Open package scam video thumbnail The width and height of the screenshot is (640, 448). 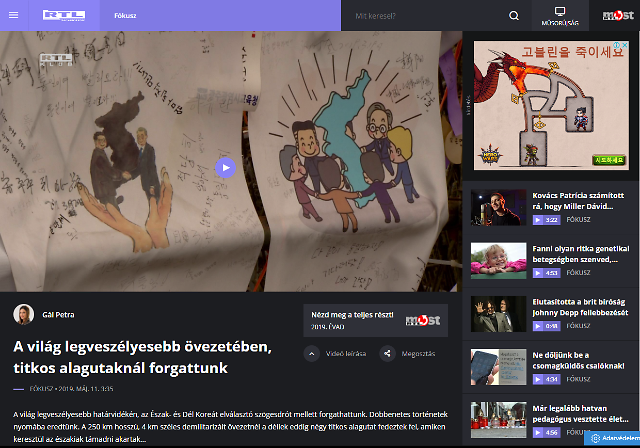coord(498,367)
